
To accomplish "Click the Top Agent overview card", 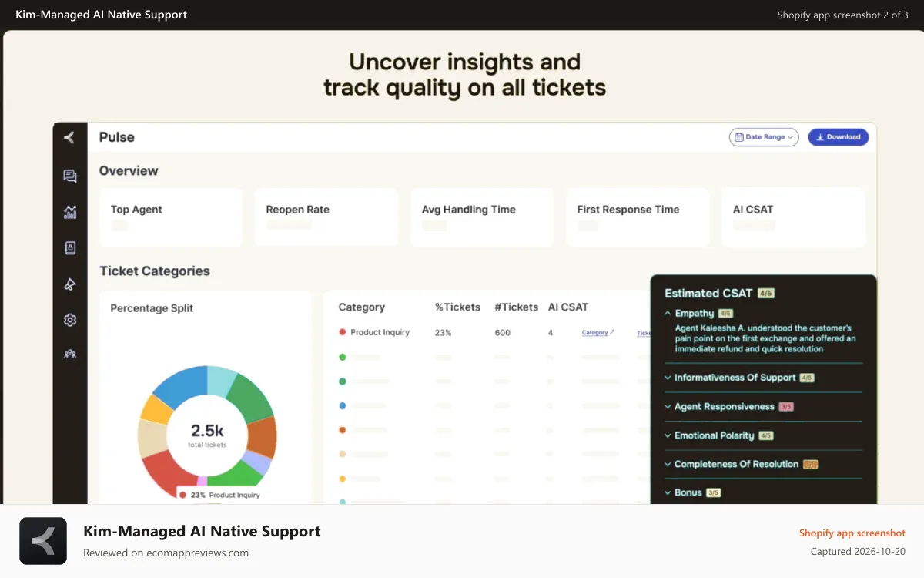I will 171,217.
